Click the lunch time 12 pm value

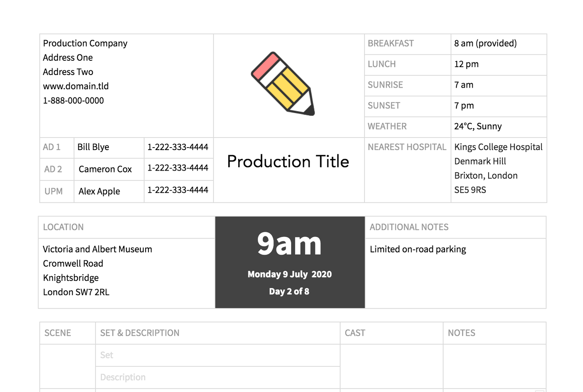[x=466, y=64]
